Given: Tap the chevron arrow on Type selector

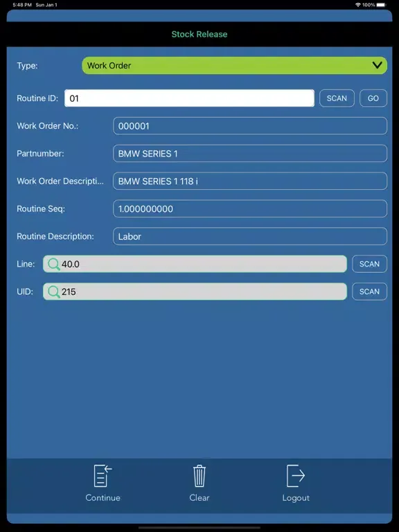Looking at the screenshot, I should [x=378, y=65].
